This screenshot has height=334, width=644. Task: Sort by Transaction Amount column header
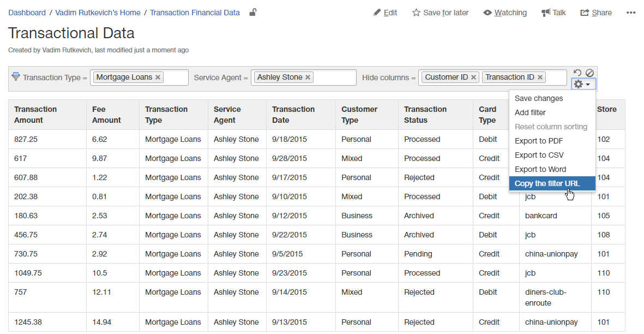pyautogui.click(x=35, y=115)
